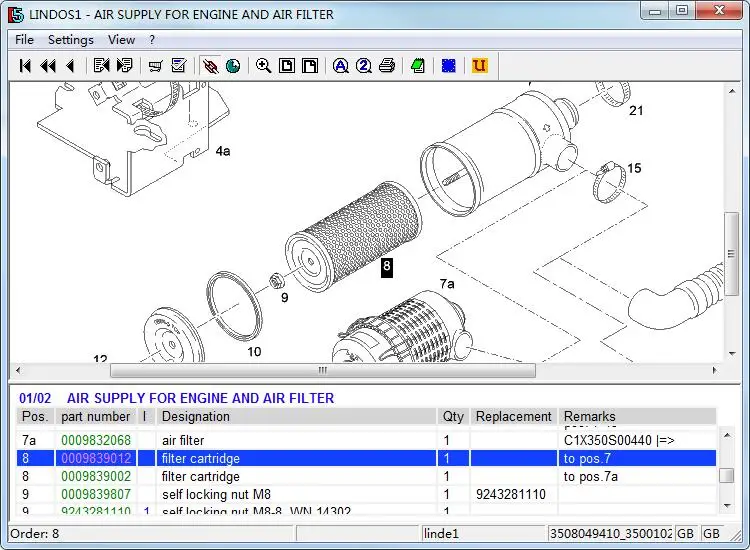Click the orange 'U' icon
Viewport: 750px width, 550px height.
[x=479, y=66]
